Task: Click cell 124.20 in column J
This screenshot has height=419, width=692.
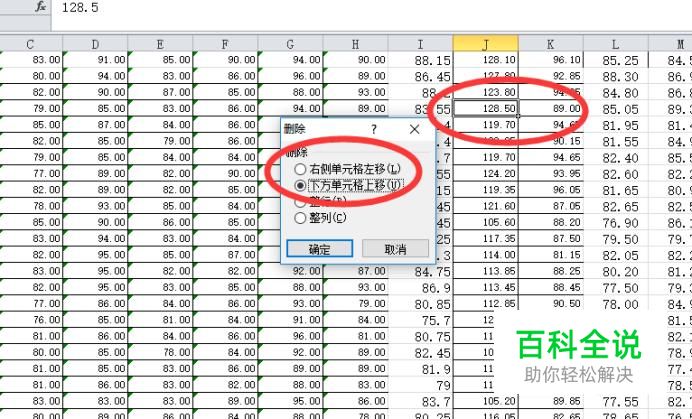Action: pos(485,174)
